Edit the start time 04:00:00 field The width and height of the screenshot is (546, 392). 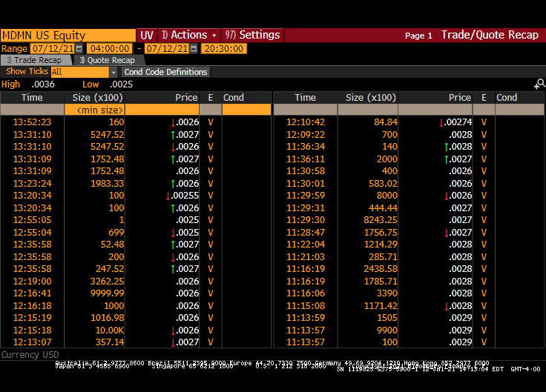pyautogui.click(x=110, y=48)
